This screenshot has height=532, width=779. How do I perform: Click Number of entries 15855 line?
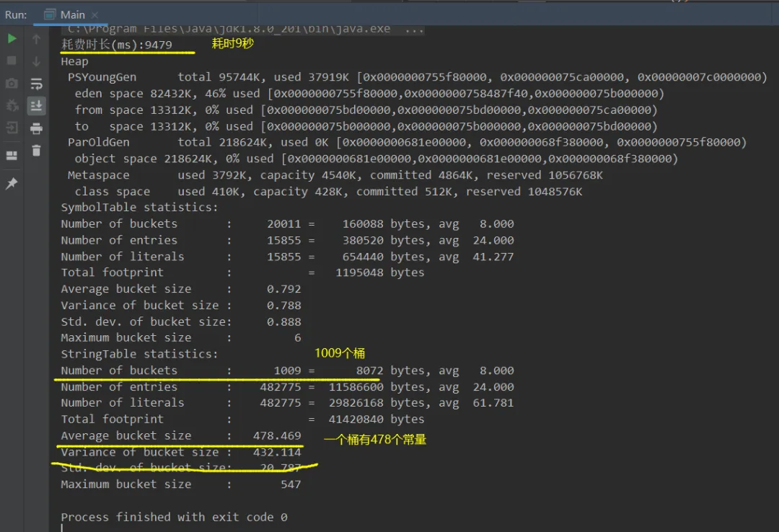tap(287, 240)
